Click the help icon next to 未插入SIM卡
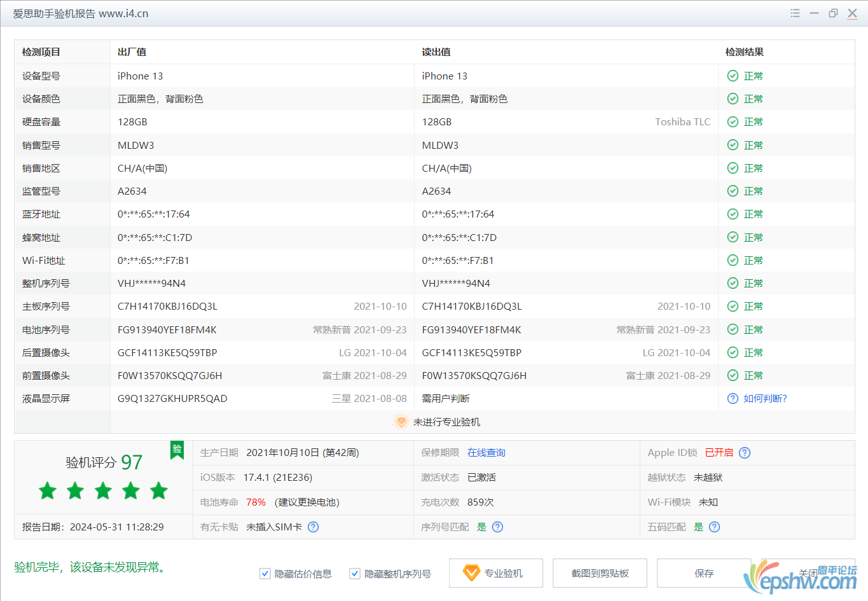The height and width of the screenshot is (601, 868). [x=313, y=527]
